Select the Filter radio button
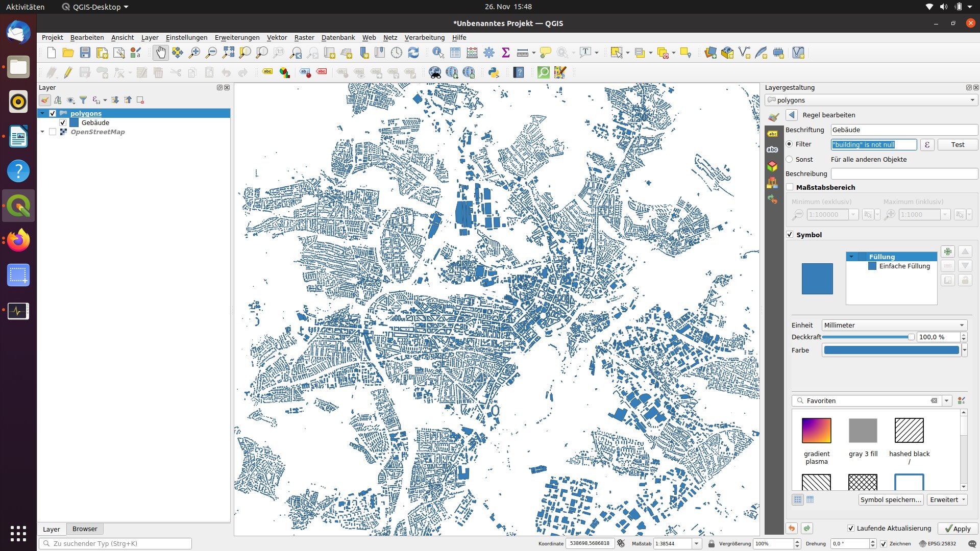The height and width of the screenshot is (551, 980). point(789,144)
